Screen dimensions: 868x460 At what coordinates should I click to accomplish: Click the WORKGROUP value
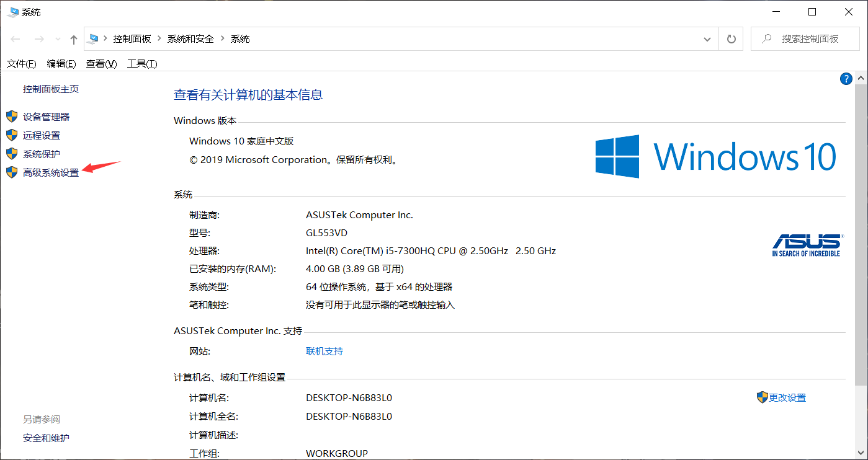(337, 453)
